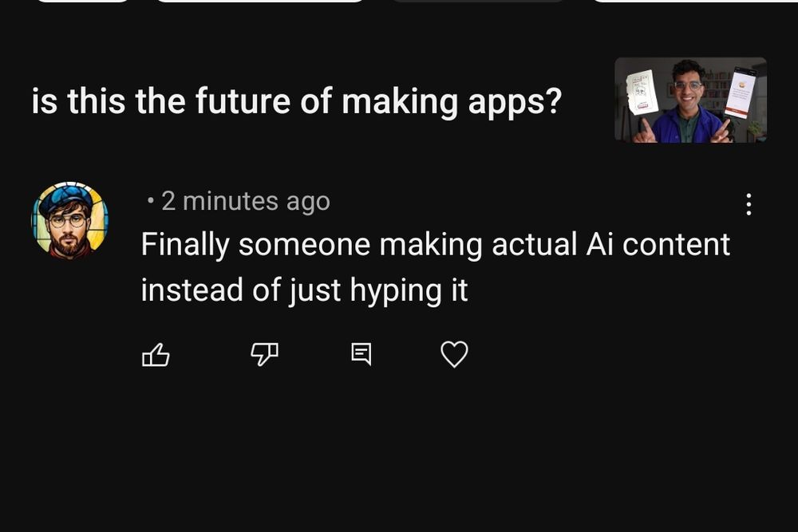798x532 pixels.
Task: Tap the comment line "instead of just hyping it"
Action: 304,290
